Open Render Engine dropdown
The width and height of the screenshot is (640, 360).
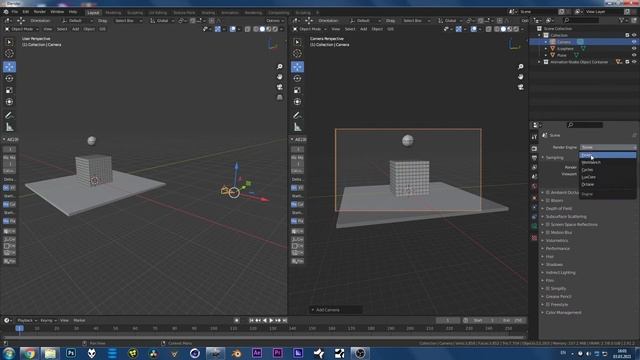[608, 147]
